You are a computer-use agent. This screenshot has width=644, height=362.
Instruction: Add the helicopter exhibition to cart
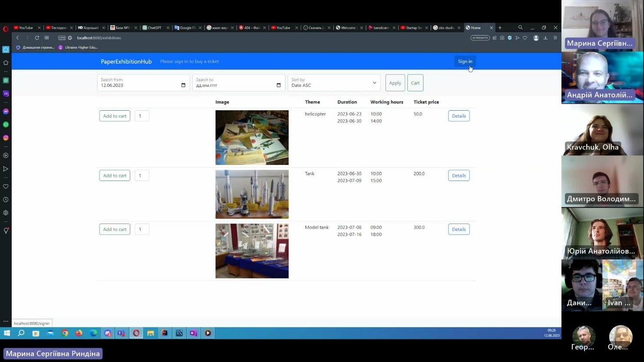pos(115,116)
